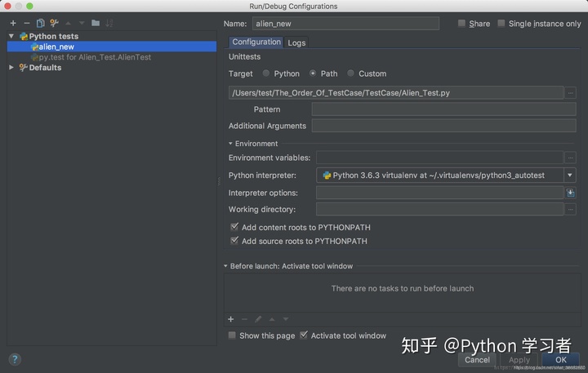Enable Show this page checkbox
The height and width of the screenshot is (373, 588).
232,335
